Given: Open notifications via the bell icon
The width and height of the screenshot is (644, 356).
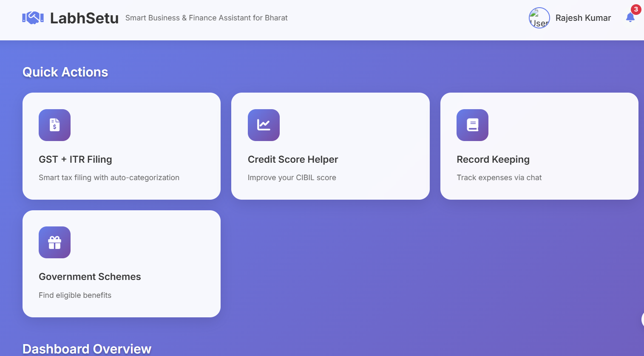Looking at the screenshot, I should pyautogui.click(x=630, y=17).
